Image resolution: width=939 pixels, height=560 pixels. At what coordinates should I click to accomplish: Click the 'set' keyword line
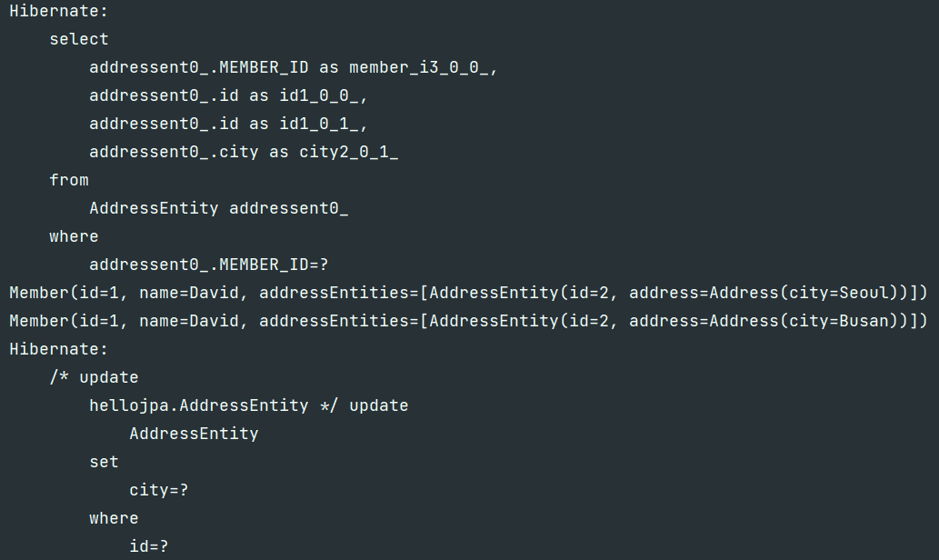click(105, 461)
